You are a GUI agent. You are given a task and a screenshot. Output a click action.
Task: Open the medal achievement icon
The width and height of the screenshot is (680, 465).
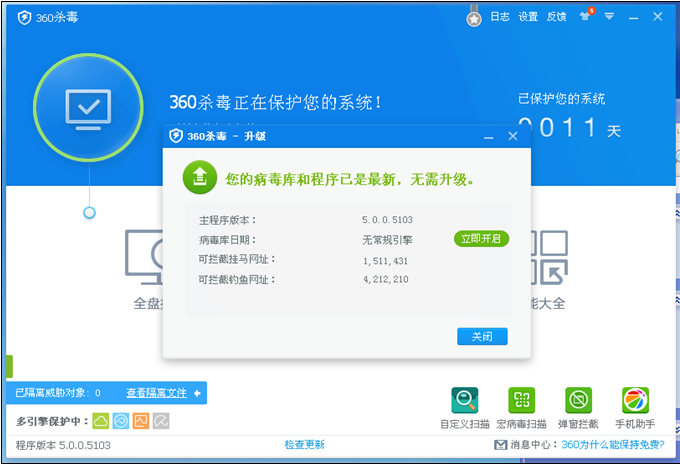point(474,16)
